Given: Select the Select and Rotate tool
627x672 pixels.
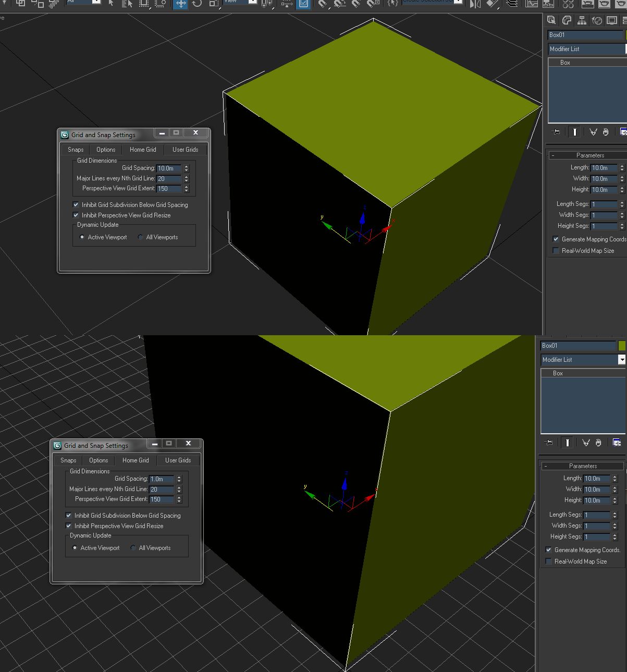Looking at the screenshot, I should point(197,4).
